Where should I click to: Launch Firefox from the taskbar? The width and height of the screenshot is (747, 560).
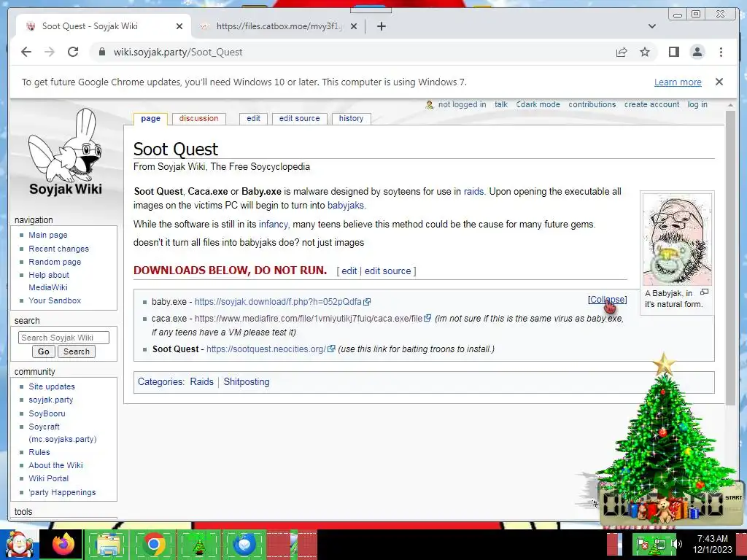(63, 544)
